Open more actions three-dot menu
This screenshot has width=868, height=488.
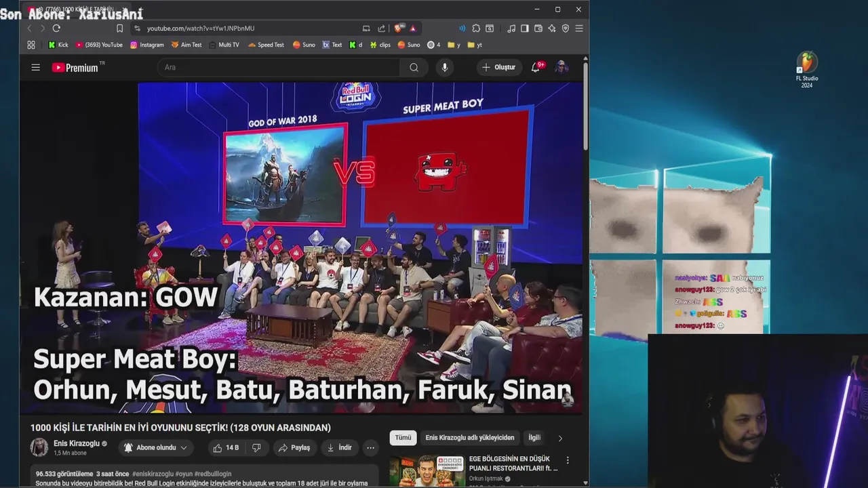click(x=370, y=448)
